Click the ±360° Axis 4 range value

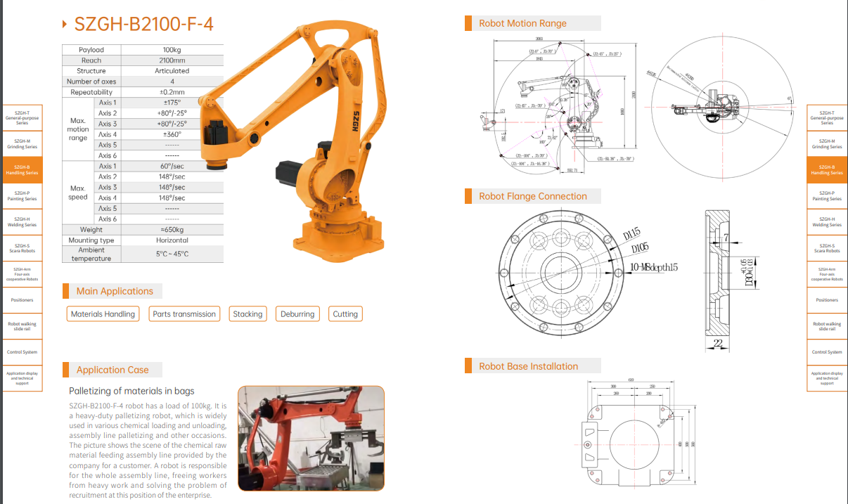point(172,134)
